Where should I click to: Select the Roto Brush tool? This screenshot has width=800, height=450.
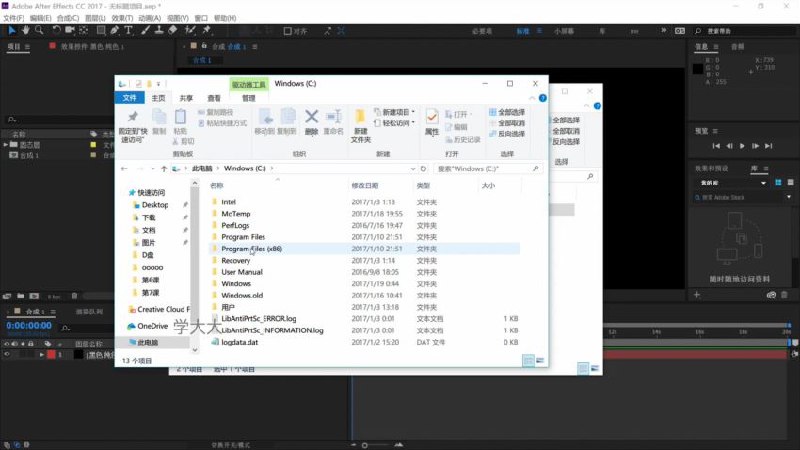coord(190,31)
